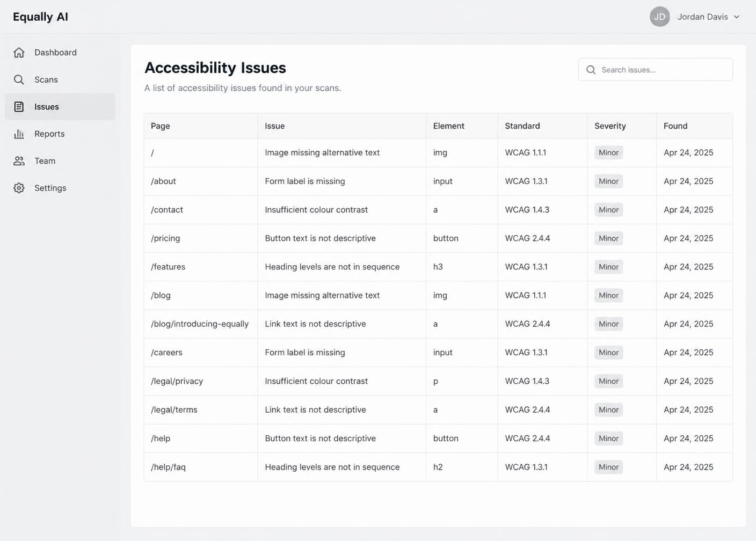This screenshot has width=756, height=541.
Task: Click the JD user avatar
Action: click(660, 17)
